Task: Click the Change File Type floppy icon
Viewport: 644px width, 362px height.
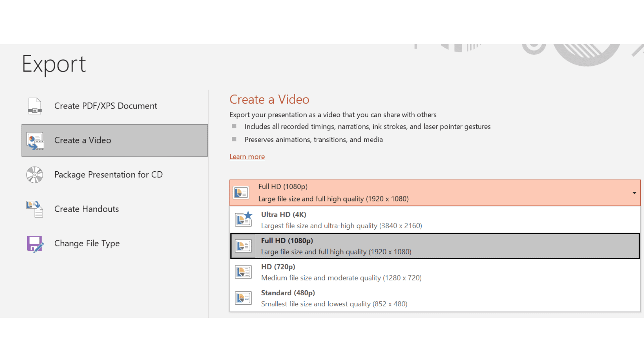Action: 35,244
